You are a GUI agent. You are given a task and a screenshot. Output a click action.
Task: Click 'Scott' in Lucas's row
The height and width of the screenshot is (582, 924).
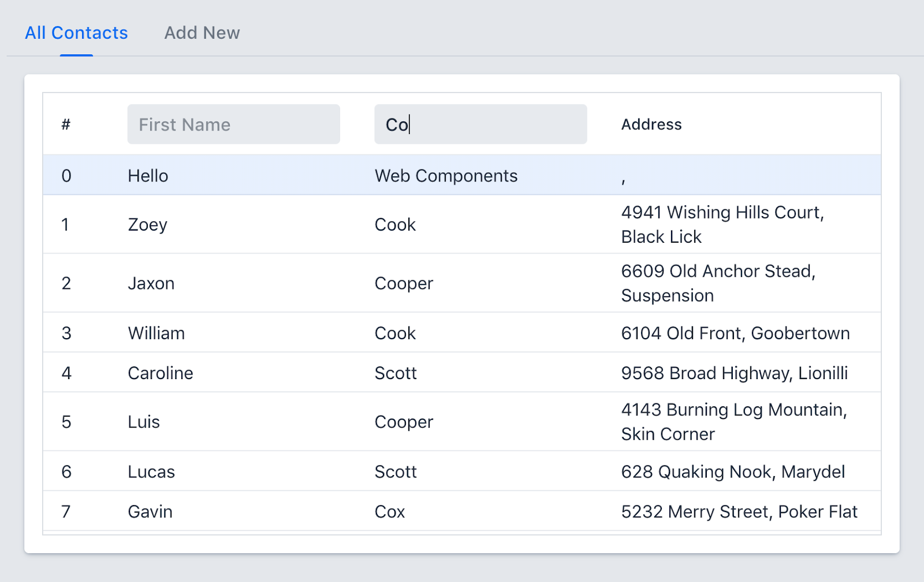point(396,472)
